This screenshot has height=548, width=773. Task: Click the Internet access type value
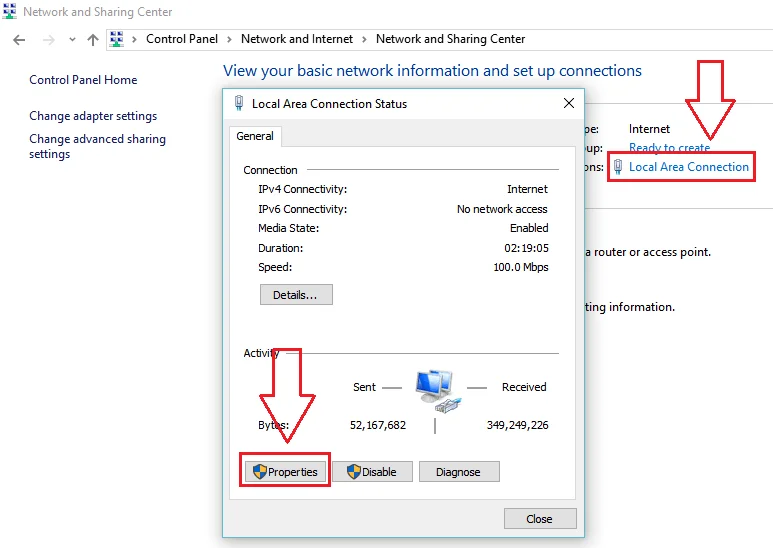point(649,129)
